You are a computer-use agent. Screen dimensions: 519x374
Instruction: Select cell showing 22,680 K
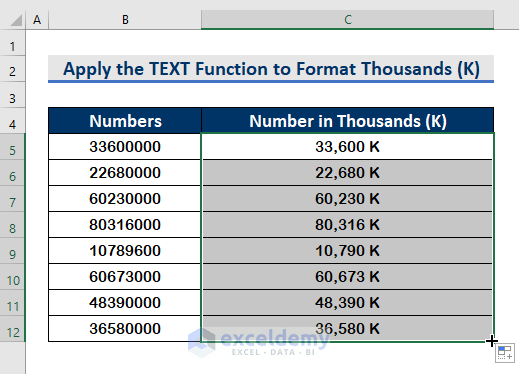348,173
